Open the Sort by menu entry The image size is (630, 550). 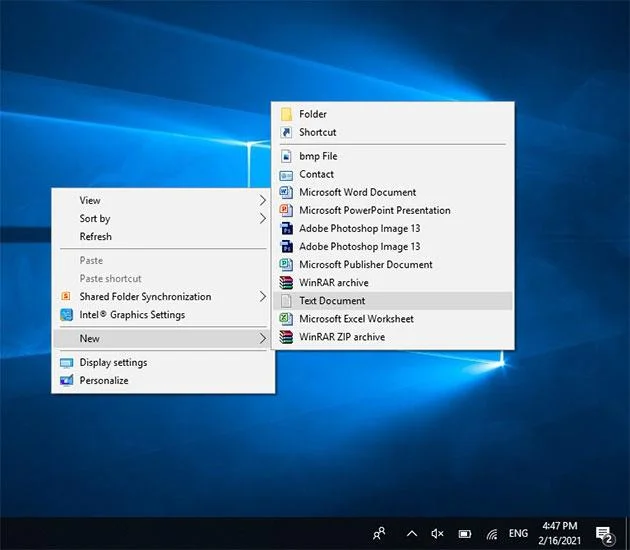click(x=163, y=218)
